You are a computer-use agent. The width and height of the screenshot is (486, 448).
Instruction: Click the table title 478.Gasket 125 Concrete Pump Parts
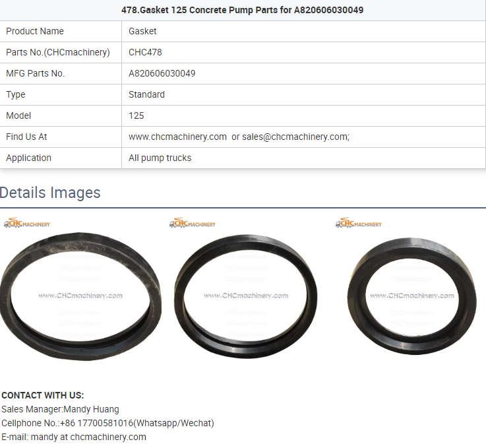243,11
